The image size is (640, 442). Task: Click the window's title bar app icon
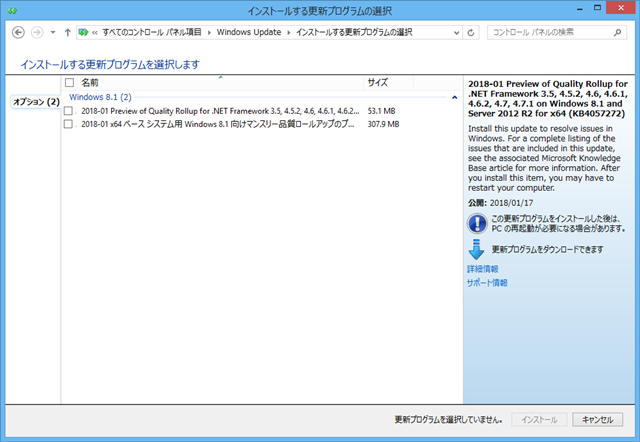(12, 11)
